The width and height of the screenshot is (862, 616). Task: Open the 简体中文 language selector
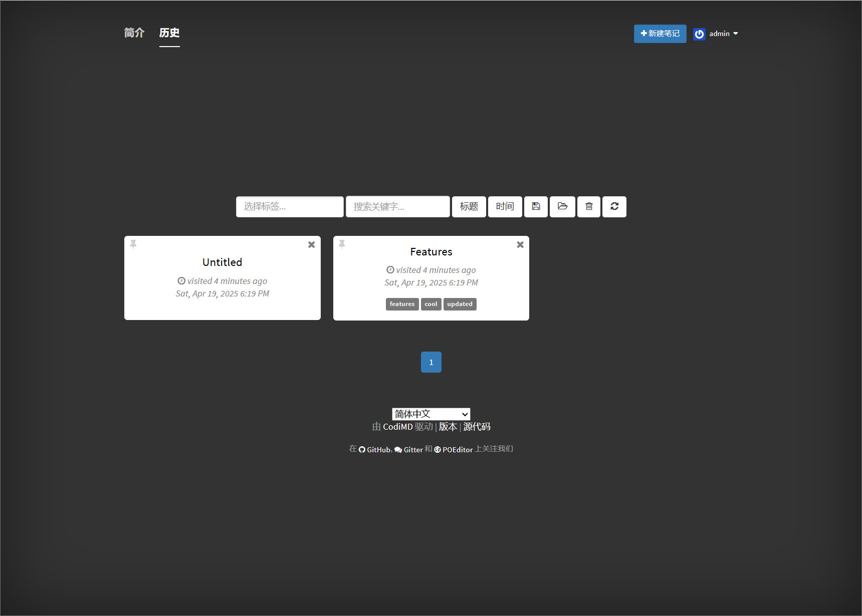pyautogui.click(x=431, y=414)
